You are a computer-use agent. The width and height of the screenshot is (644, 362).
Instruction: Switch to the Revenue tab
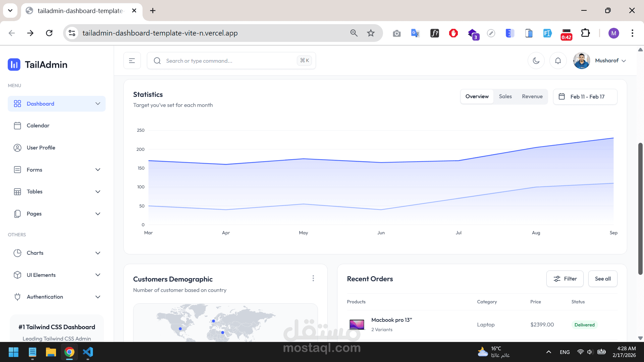[x=532, y=97]
